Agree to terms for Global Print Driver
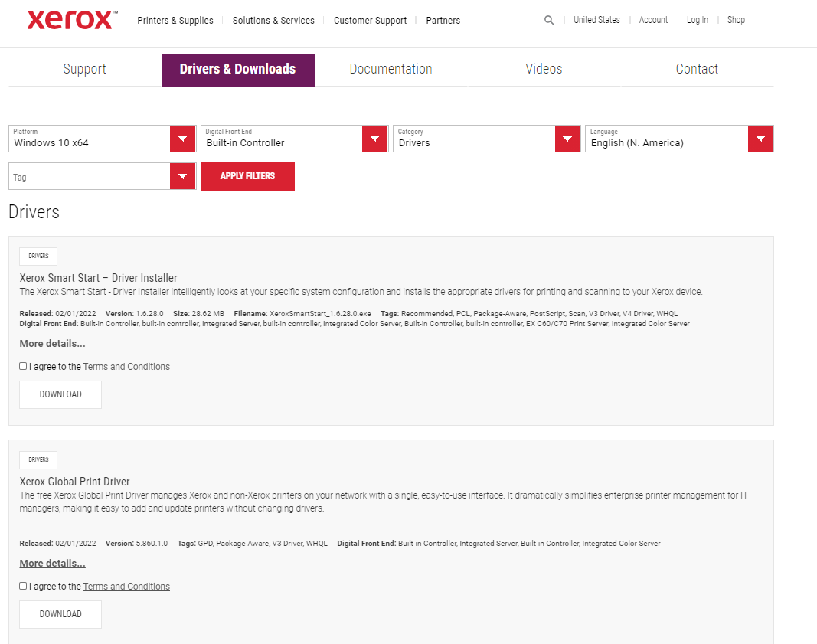The image size is (817, 644). 23,586
